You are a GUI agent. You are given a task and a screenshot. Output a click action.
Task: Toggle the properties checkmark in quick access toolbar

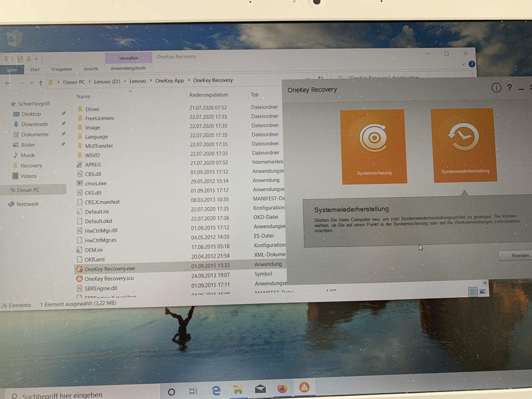20,59
